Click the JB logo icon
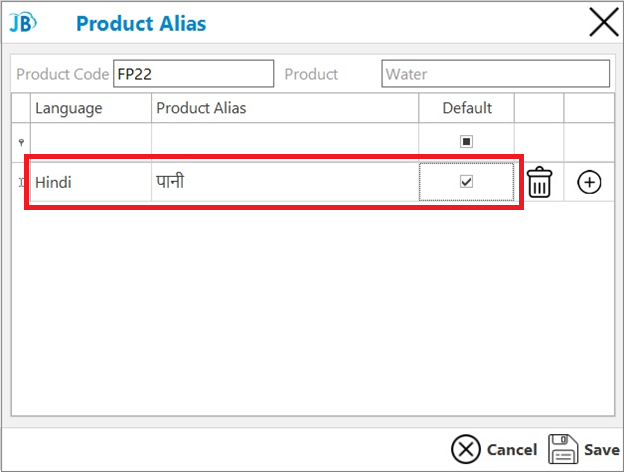The height and width of the screenshot is (472, 624). point(23,22)
